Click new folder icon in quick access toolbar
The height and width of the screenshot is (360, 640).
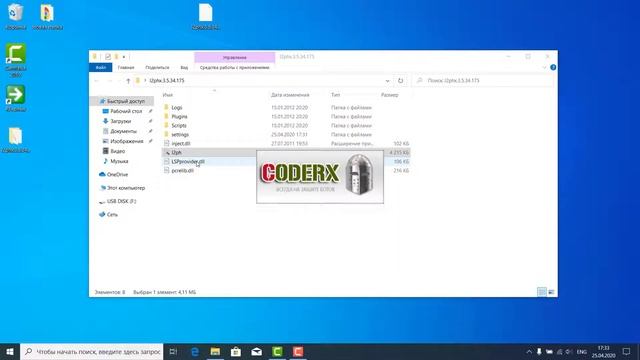tap(116, 57)
